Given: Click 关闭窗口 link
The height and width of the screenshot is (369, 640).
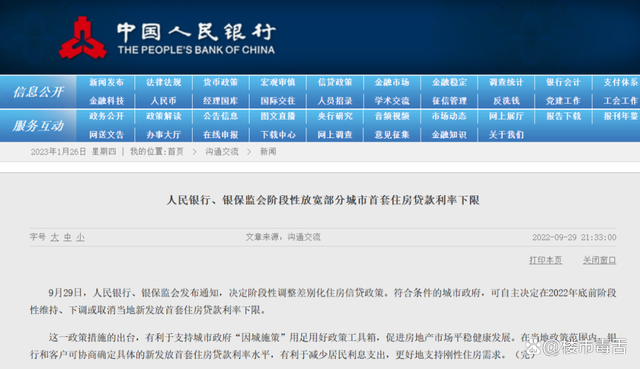Looking at the screenshot, I should (x=599, y=260).
